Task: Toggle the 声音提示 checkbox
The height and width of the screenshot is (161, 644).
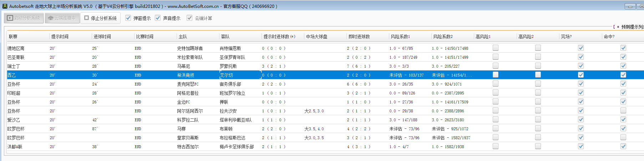Action: (x=158, y=18)
